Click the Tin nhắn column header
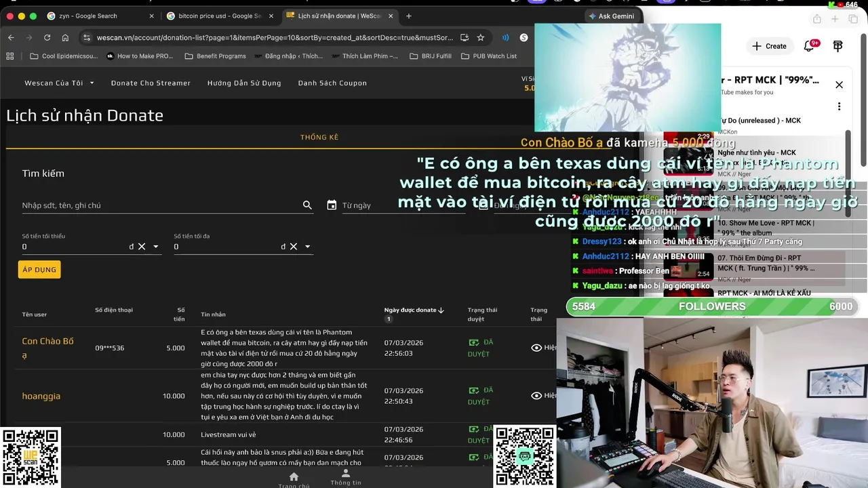 (x=213, y=314)
